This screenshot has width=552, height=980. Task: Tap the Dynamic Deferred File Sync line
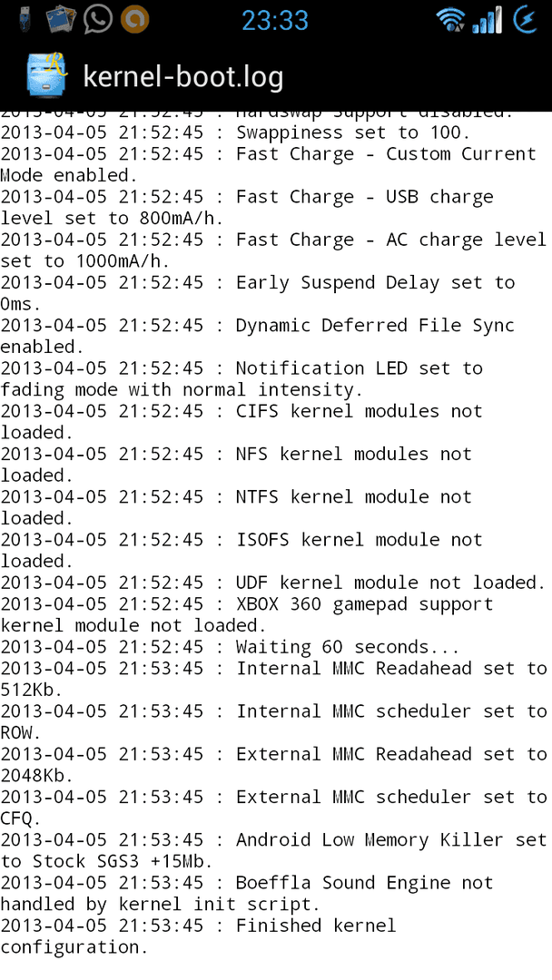coord(258,336)
